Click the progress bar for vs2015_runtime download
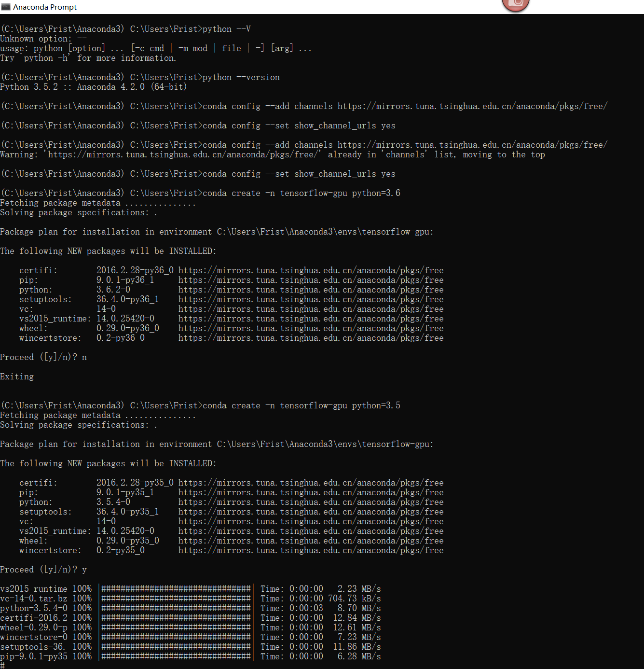 click(x=176, y=589)
